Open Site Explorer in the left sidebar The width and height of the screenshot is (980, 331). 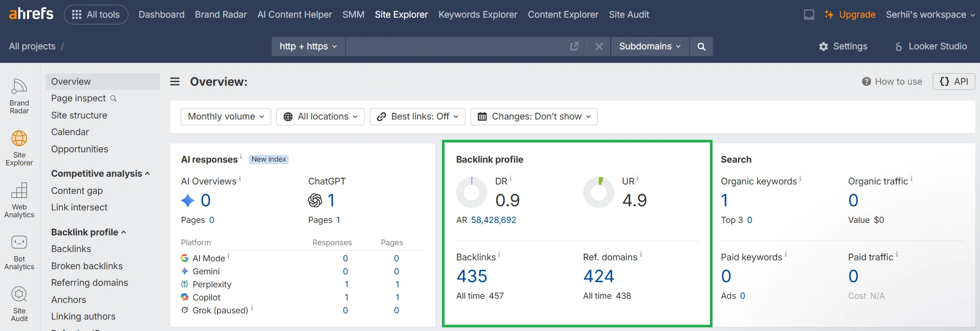tap(19, 148)
